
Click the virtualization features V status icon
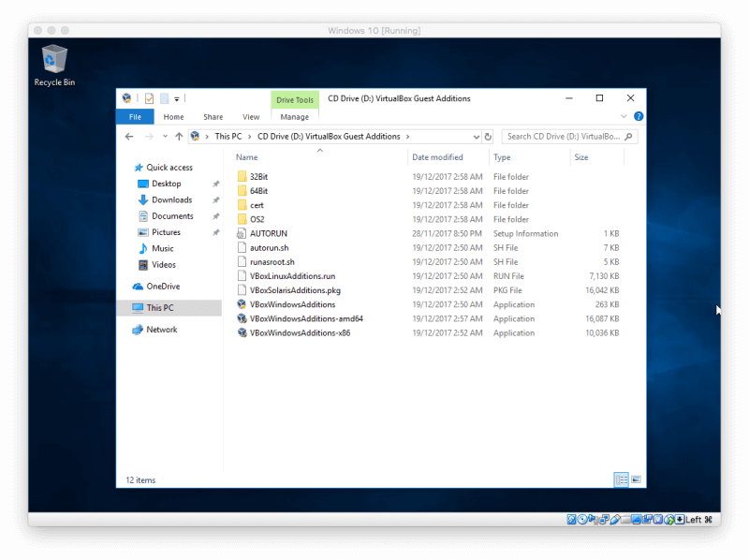(658, 520)
